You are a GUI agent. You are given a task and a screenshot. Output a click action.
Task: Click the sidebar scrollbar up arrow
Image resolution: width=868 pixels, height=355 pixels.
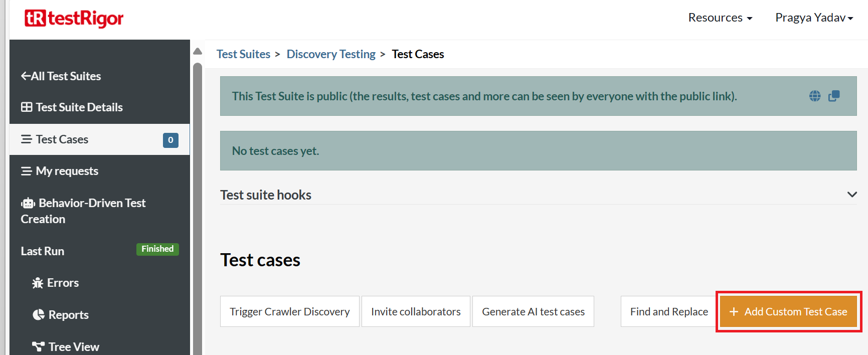(198, 51)
